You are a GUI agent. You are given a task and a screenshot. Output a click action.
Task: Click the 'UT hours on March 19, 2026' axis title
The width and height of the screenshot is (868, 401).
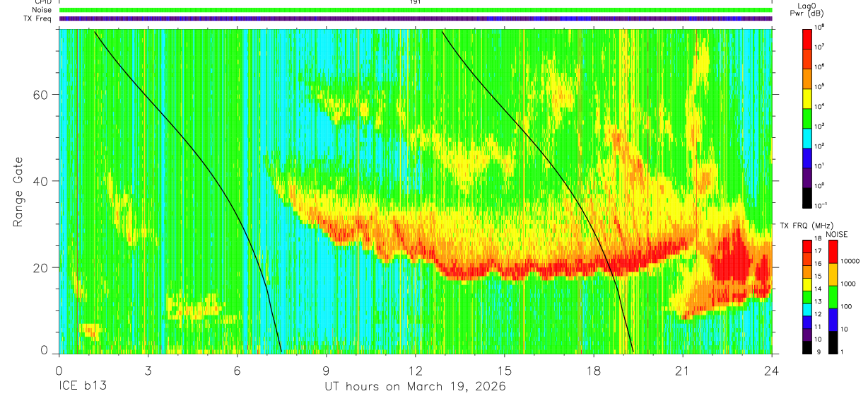tap(415, 387)
